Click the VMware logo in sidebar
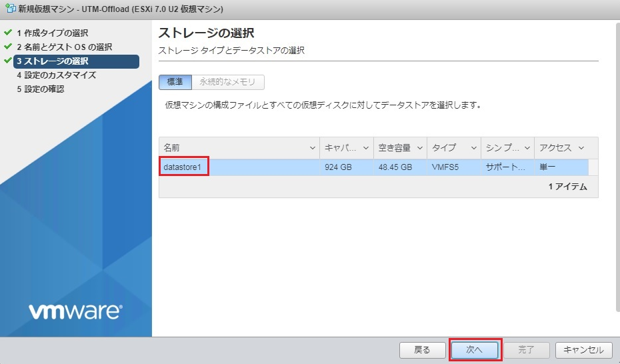This screenshot has width=620, height=364. click(x=75, y=311)
